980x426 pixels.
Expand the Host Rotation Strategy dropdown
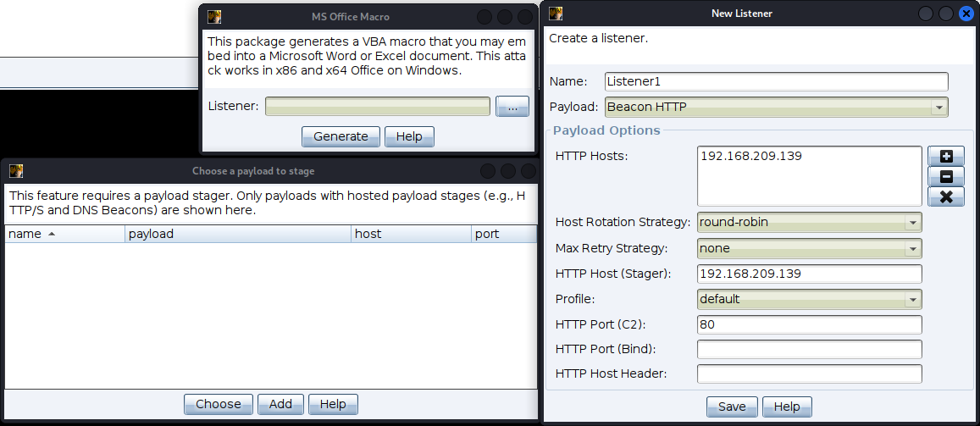[x=809, y=223]
